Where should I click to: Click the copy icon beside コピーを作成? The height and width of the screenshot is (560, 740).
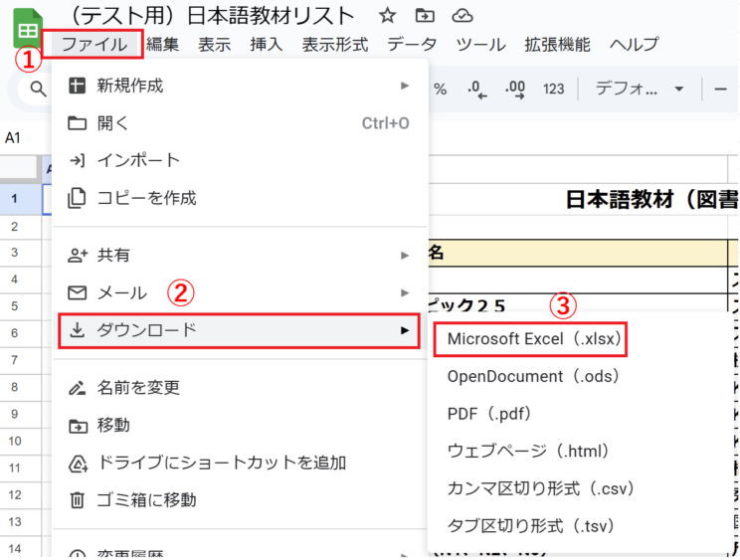tap(77, 198)
